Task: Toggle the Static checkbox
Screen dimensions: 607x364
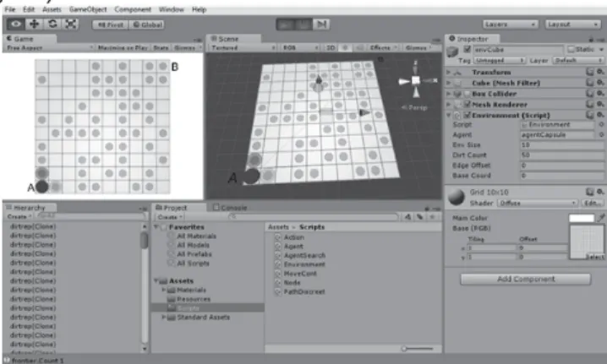Action: 571,49
